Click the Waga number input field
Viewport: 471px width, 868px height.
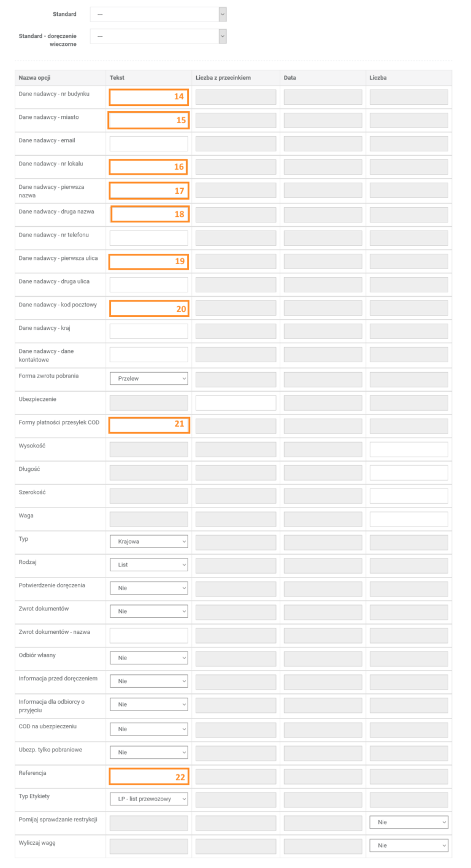click(408, 519)
